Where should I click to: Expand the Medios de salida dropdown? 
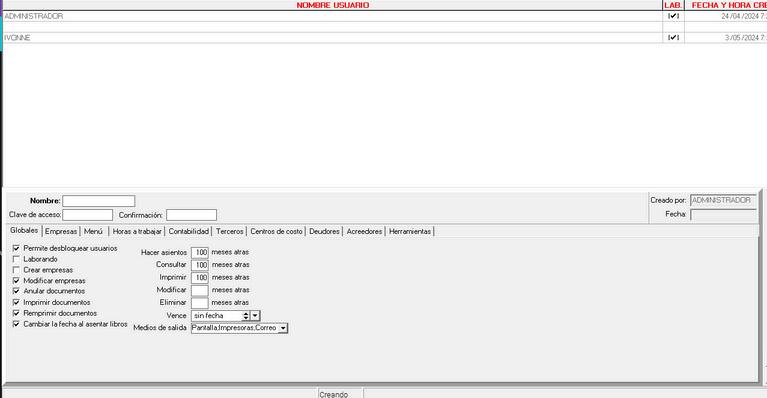(283, 328)
